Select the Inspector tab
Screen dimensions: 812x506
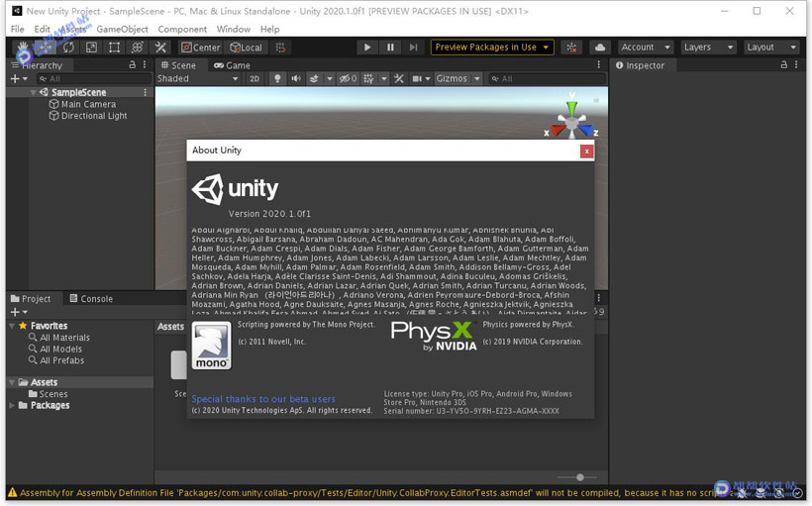[x=641, y=65]
